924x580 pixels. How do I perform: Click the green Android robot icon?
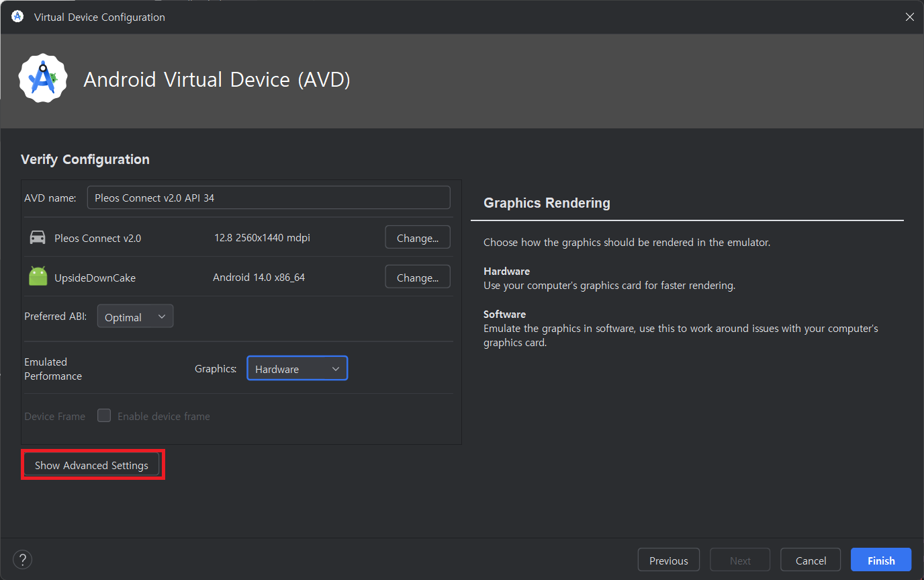pyautogui.click(x=38, y=277)
